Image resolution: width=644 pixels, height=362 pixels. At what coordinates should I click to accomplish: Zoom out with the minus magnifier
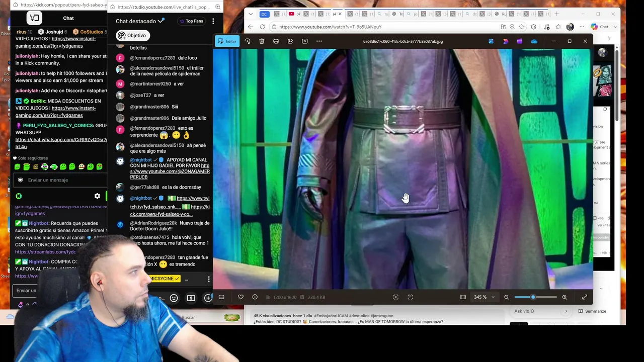click(507, 297)
